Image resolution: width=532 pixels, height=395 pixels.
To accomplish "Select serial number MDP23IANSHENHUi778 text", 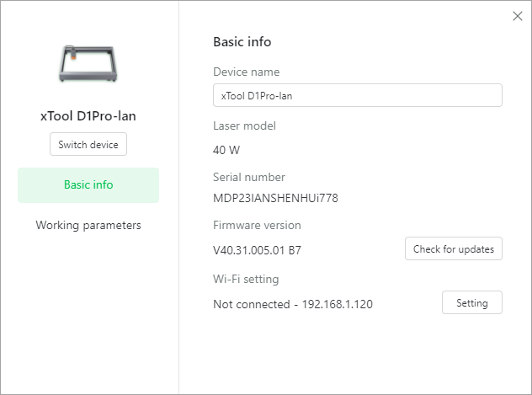I will click(275, 198).
